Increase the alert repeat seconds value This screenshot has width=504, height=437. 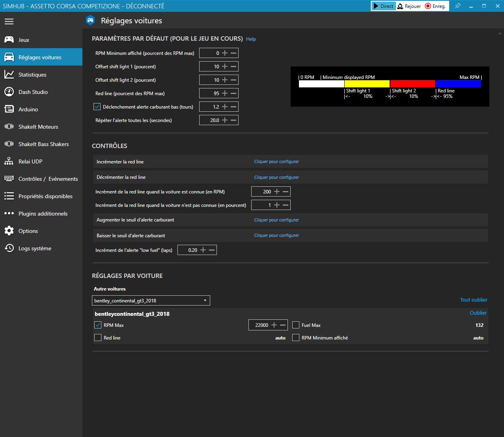pos(225,120)
